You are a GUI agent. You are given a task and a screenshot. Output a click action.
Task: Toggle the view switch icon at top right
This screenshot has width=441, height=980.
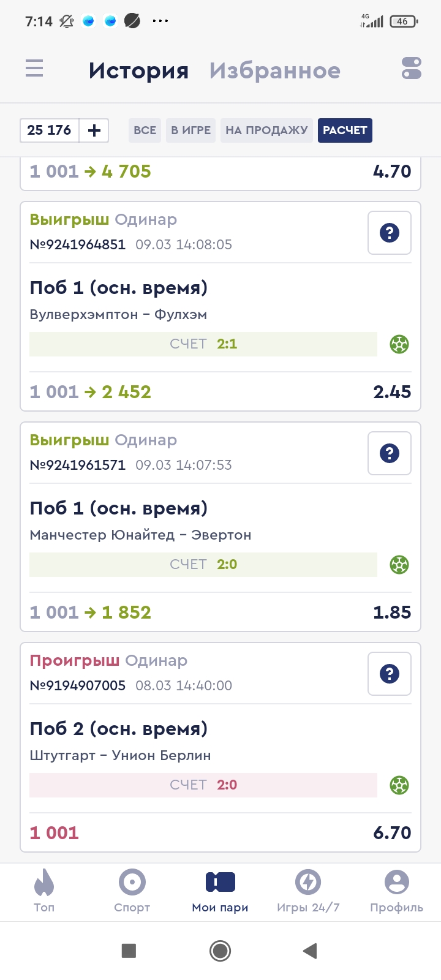[x=411, y=69]
